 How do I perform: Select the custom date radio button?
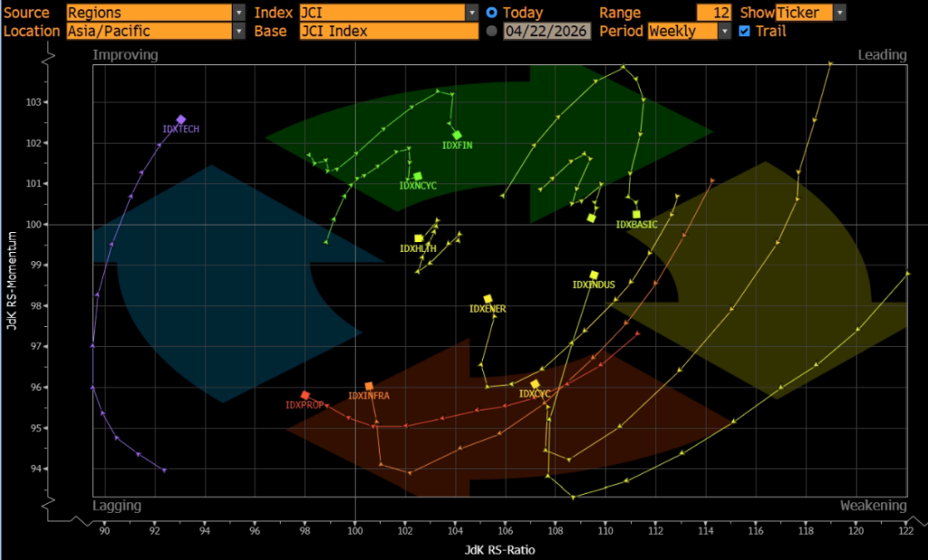(492, 31)
